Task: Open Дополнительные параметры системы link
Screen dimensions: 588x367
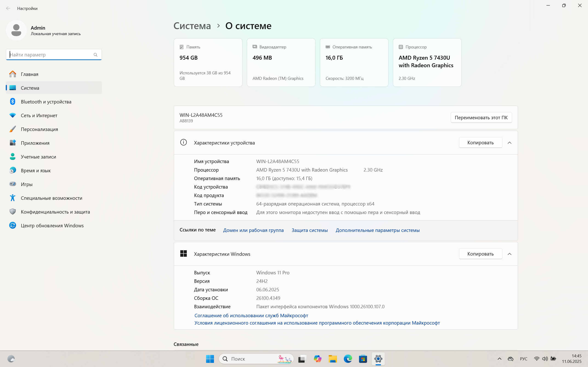Action: click(377, 230)
